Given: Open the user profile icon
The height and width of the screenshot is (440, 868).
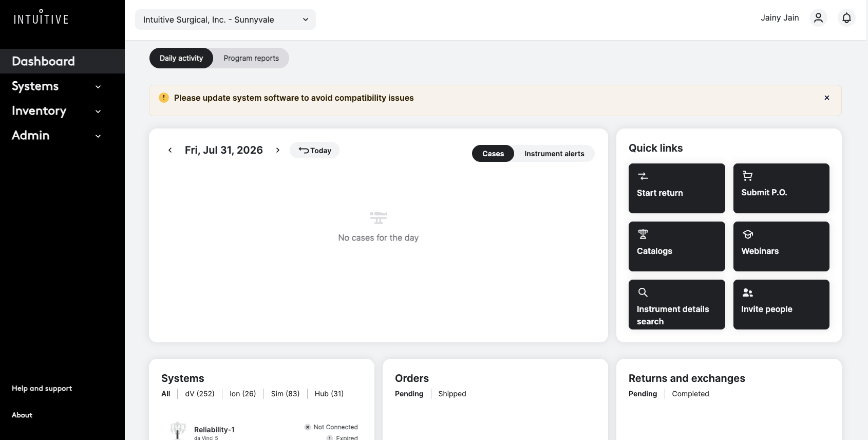Looking at the screenshot, I should click(x=818, y=18).
